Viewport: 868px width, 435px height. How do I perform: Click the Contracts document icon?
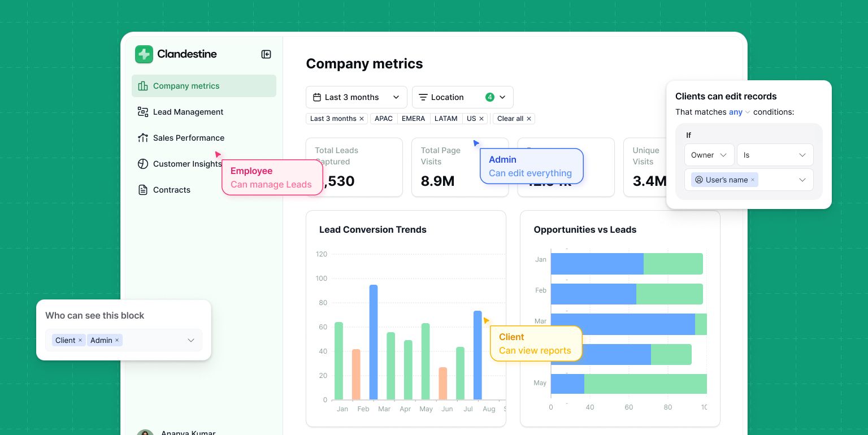tap(143, 190)
